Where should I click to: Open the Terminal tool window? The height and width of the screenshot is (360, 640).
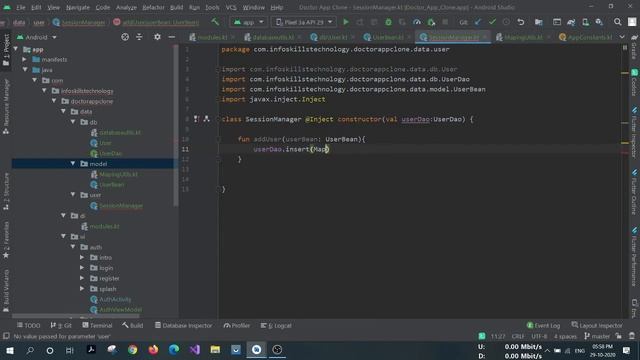click(x=97, y=325)
